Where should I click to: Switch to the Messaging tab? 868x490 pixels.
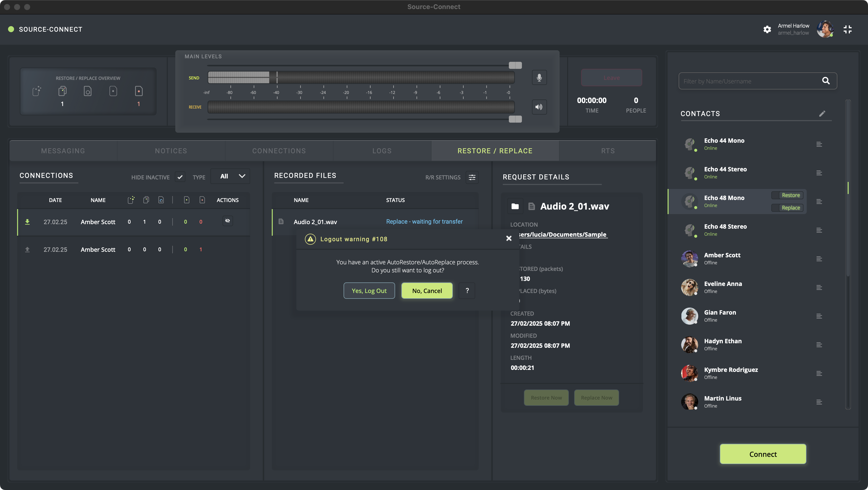click(63, 151)
